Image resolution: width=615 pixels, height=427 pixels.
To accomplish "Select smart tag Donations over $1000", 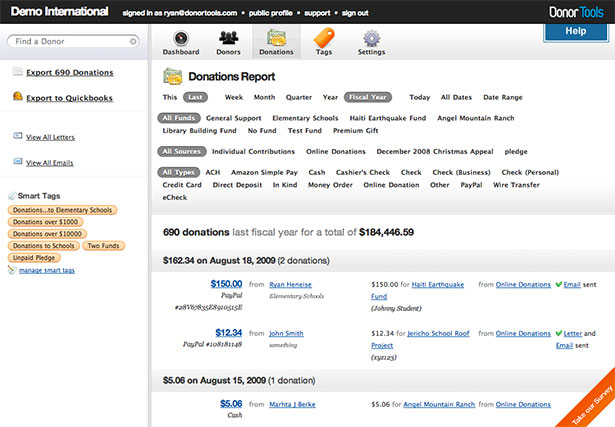I will tap(45, 222).
